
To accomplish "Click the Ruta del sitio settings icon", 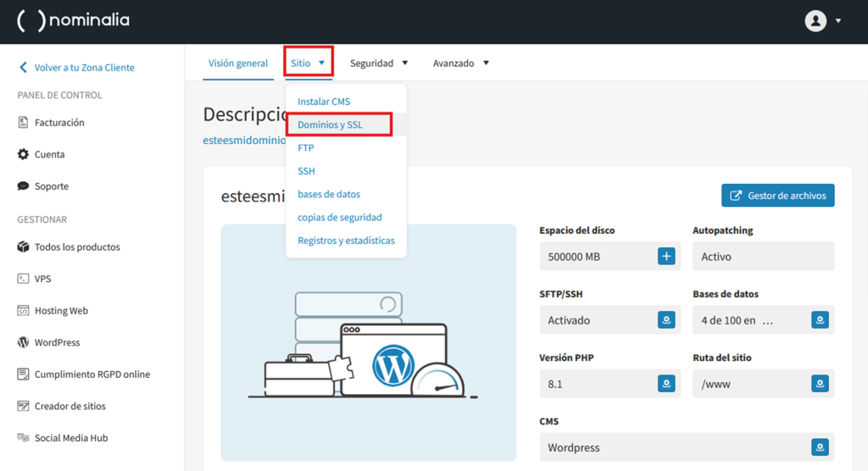I will [x=820, y=384].
